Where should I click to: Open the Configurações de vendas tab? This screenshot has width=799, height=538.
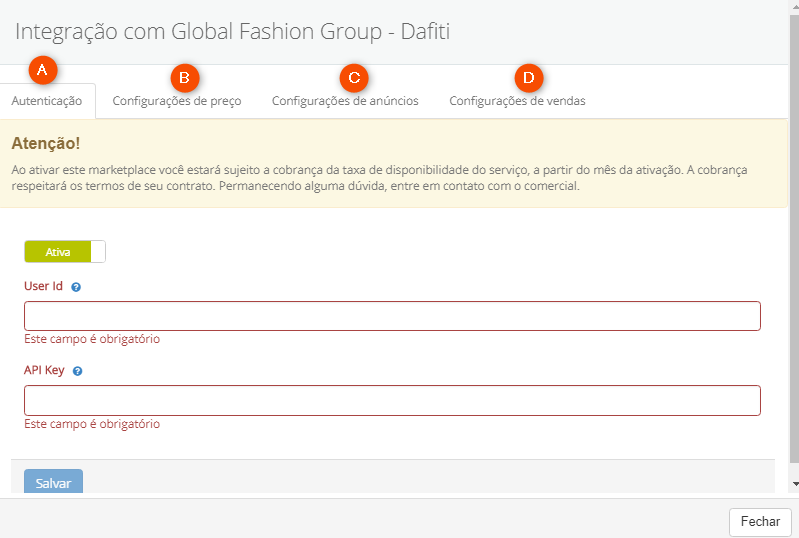(x=517, y=101)
